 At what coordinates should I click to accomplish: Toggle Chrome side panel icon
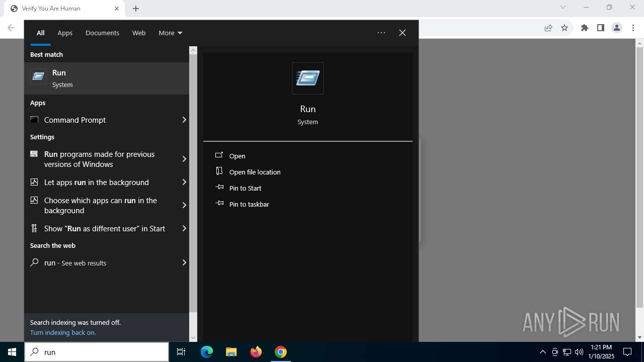pyautogui.click(x=601, y=28)
